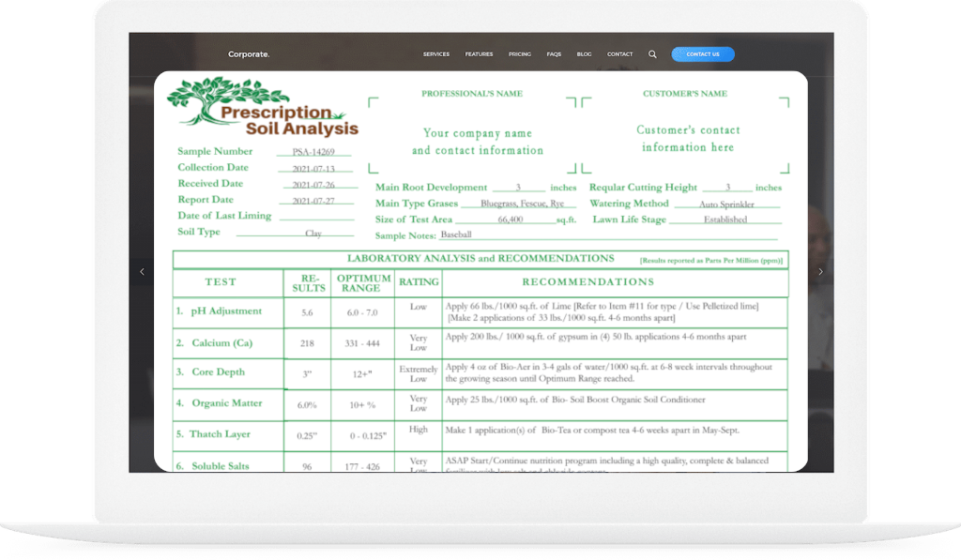The width and height of the screenshot is (961, 560).
Task: Select the Core Depth test row
Action: coord(480,373)
